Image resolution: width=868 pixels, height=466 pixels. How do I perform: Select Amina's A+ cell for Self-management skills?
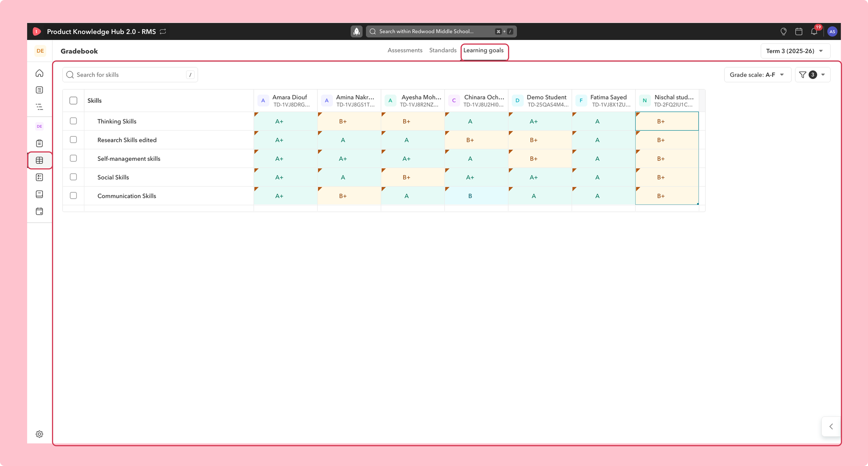(x=349, y=159)
